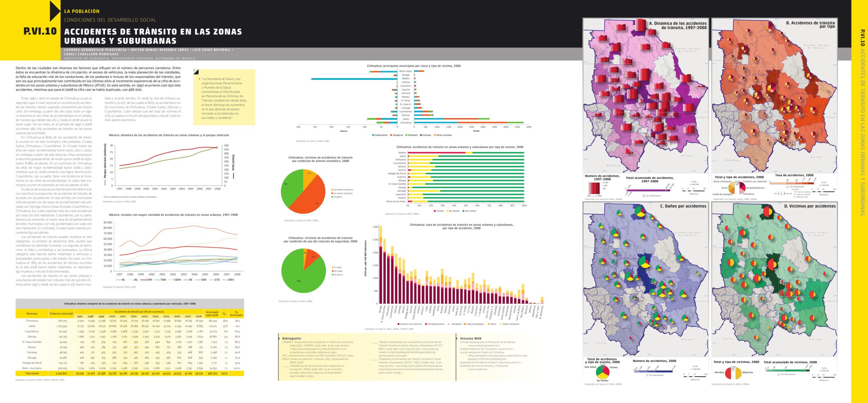
Task: Click the 'Total estatal' row in table
Action: point(32,373)
